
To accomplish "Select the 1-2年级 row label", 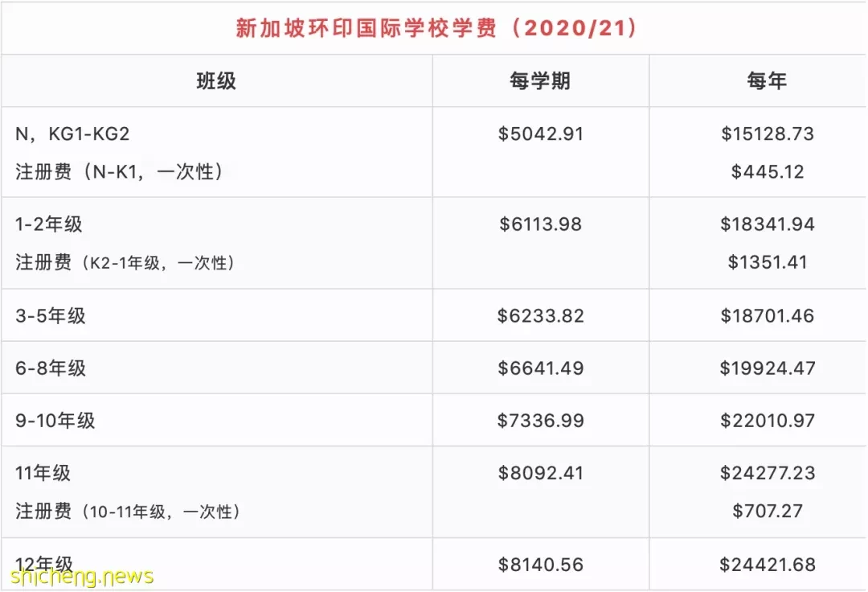I will click(49, 224).
